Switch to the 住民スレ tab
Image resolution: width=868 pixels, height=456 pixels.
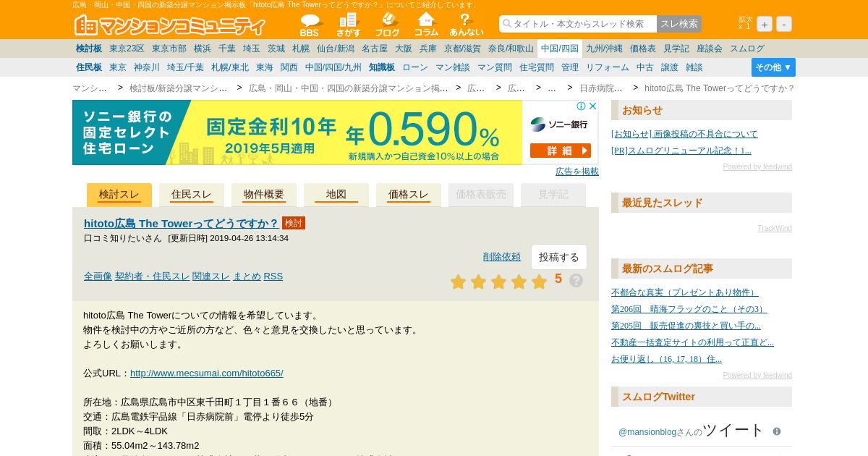tap(192, 195)
